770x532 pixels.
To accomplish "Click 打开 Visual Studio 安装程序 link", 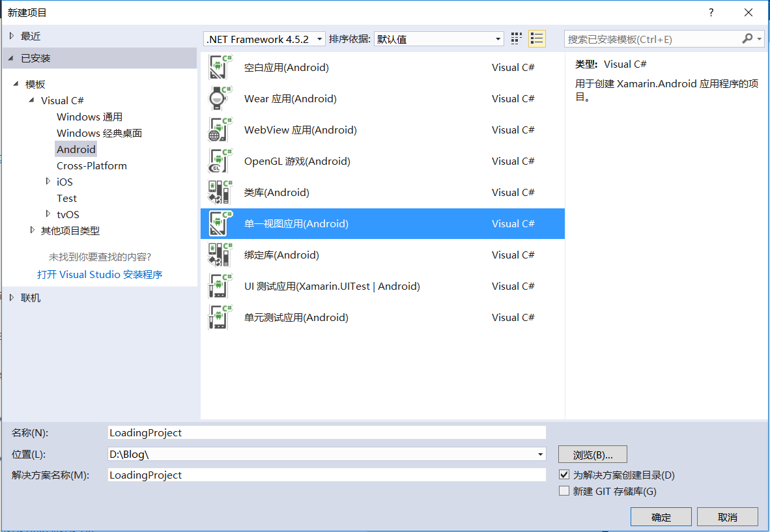I will coord(100,274).
